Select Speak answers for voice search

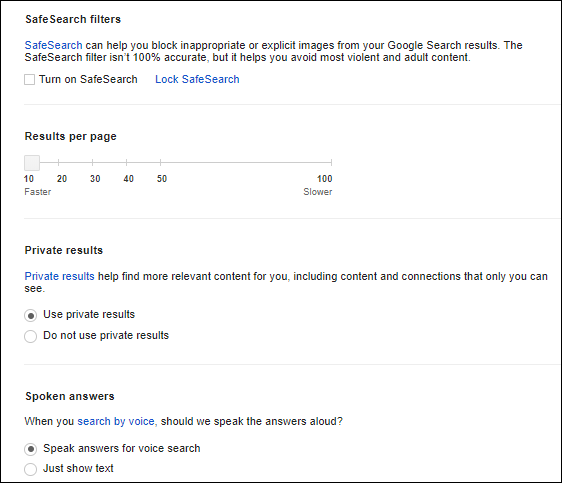30,449
